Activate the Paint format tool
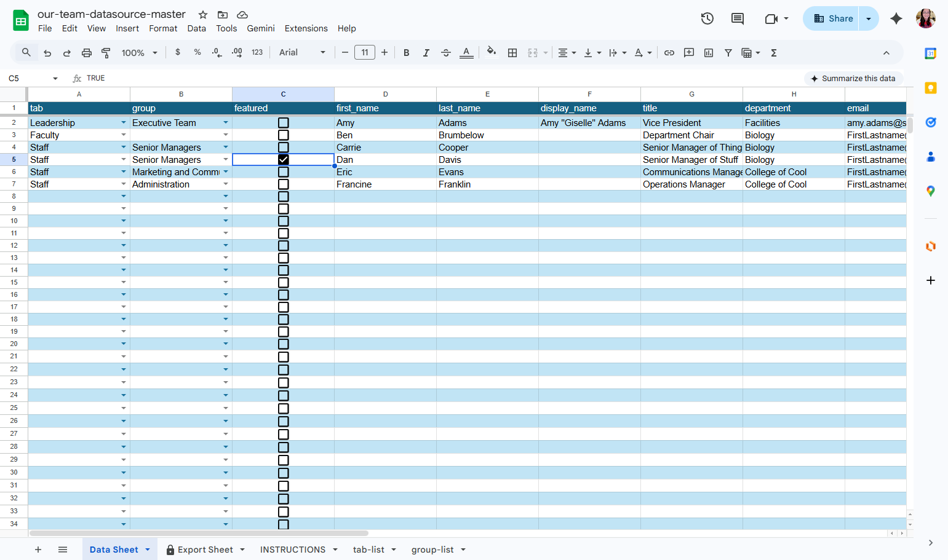The height and width of the screenshot is (560, 948). tap(106, 53)
